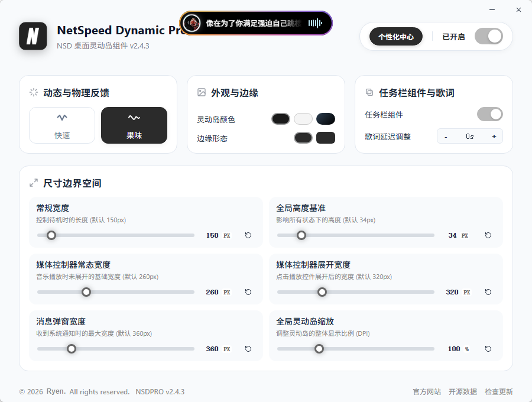Click the audio waveform icon in island
The image size is (532, 402).
pyautogui.click(x=315, y=23)
